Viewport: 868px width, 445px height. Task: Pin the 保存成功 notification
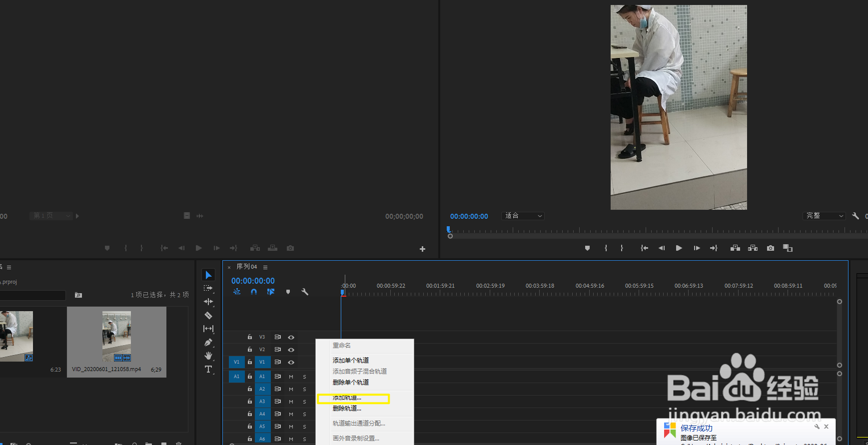pos(817,427)
